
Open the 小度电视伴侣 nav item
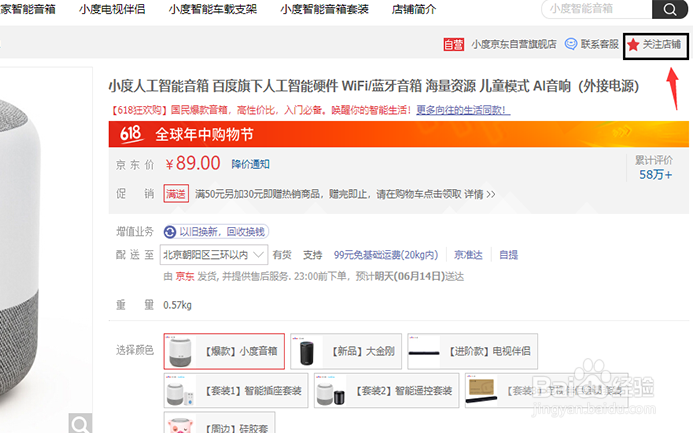(112, 9)
